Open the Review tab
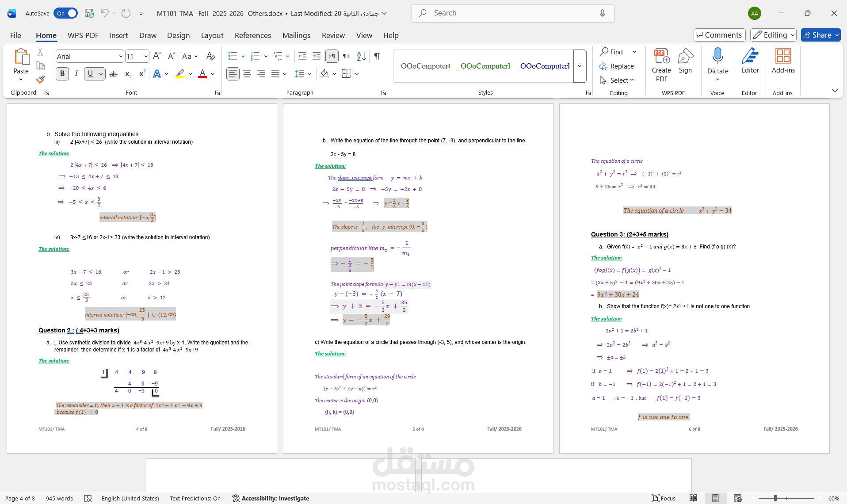847x504 pixels. tap(333, 35)
